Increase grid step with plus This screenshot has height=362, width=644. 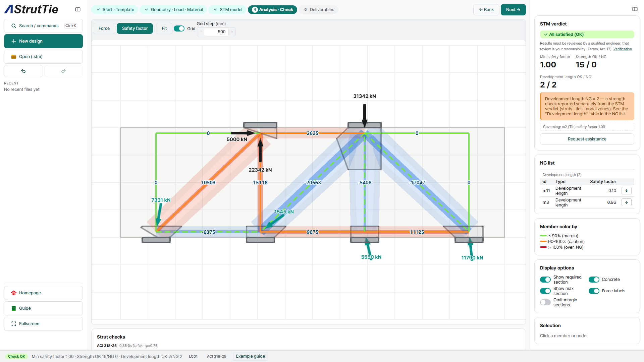tap(232, 32)
